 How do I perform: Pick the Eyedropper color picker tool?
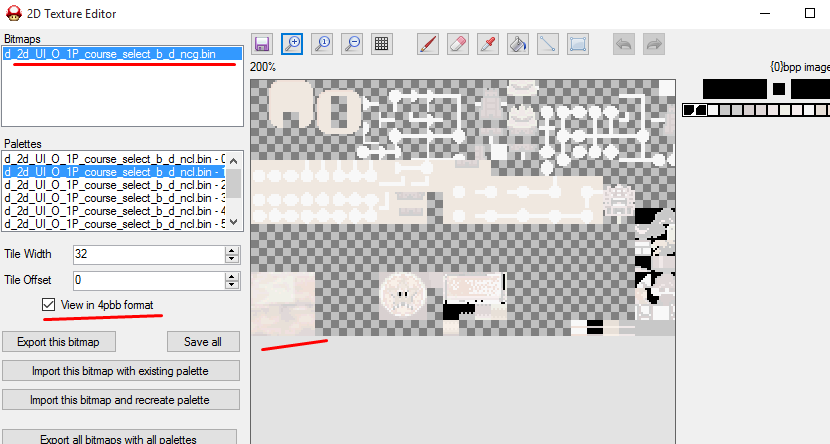point(488,44)
